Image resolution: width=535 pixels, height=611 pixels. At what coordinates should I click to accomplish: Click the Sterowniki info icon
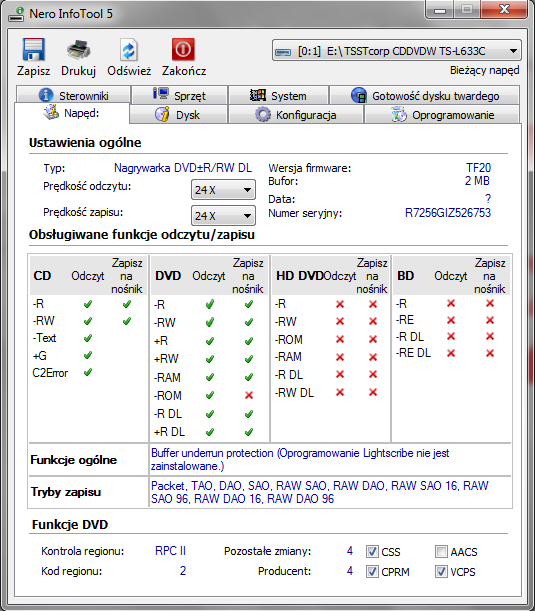pos(46,95)
